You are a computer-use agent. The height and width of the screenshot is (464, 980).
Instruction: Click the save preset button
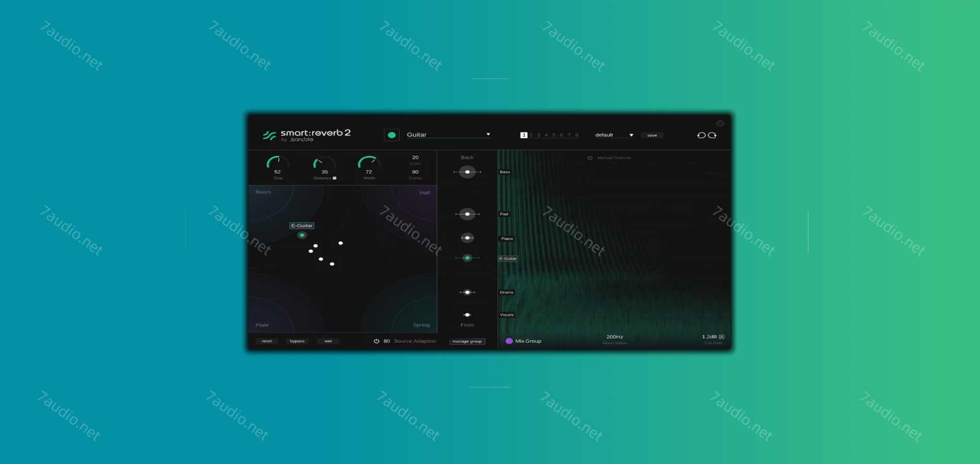pos(652,135)
